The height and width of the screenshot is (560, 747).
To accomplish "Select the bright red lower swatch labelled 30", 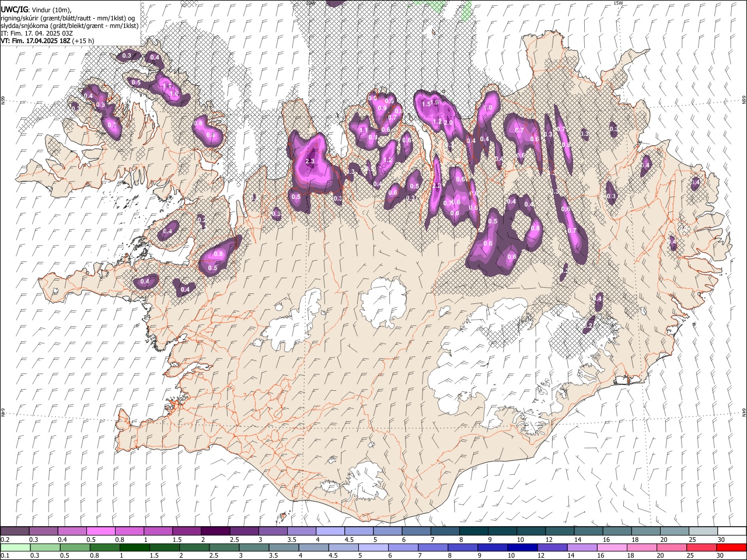I will (731, 548).
